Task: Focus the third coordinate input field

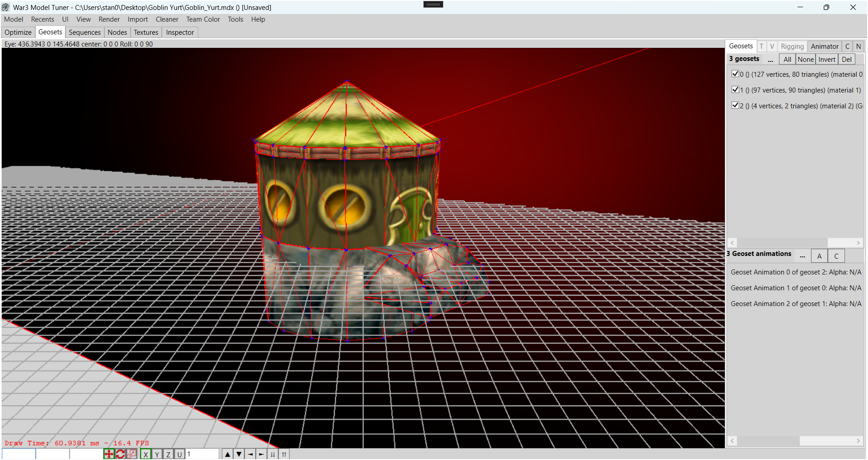Action: click(86, 454)
